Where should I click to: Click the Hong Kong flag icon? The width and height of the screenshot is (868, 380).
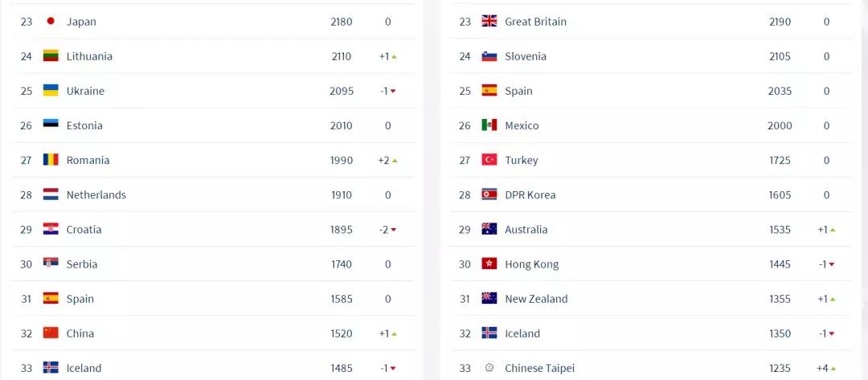tap(489, 264)
